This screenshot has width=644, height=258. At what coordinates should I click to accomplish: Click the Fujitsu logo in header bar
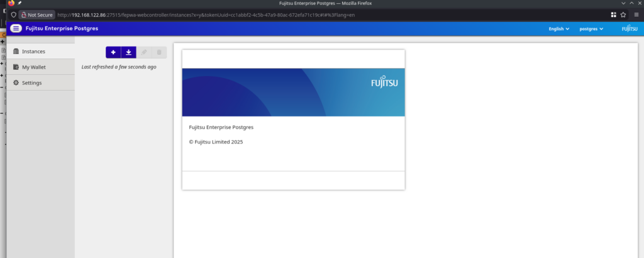point(629,28)
